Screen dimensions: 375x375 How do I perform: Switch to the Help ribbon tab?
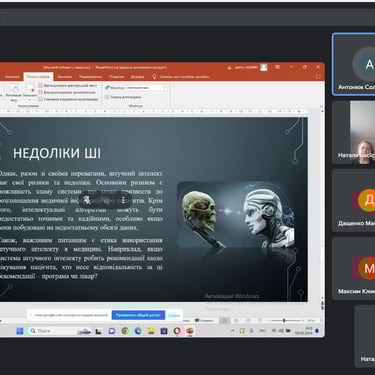(137, 77)
